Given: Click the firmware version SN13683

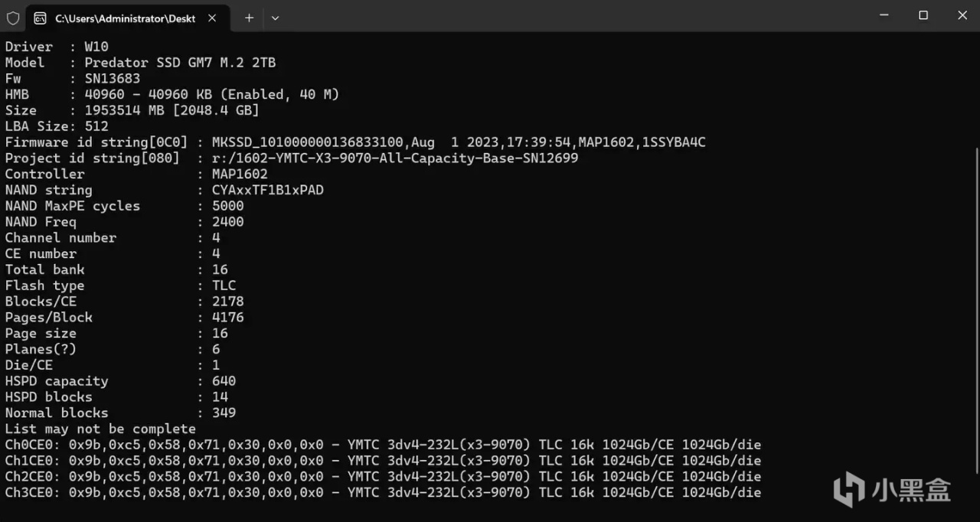Looking at the screenshot, I should 112,79.
